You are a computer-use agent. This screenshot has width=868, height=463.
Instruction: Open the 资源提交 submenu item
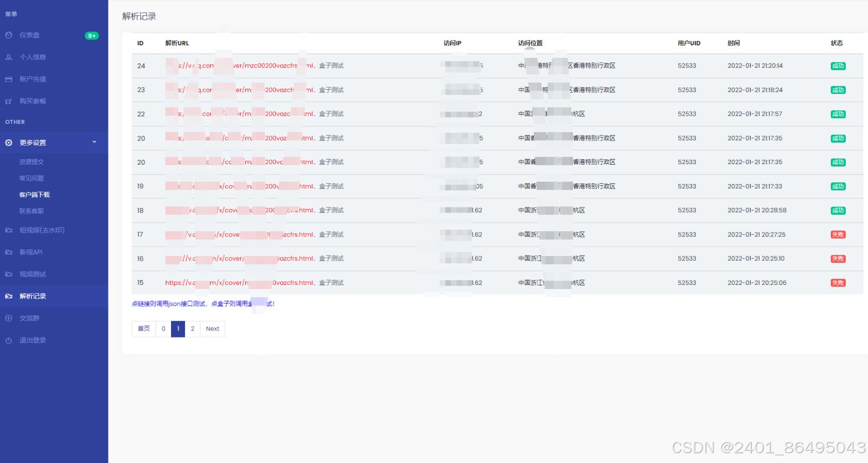(32, 162)
